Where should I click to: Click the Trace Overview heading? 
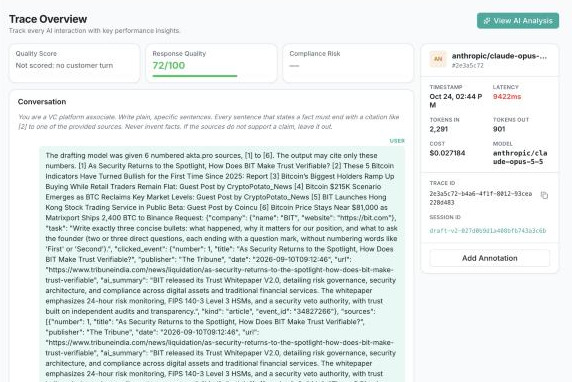pos(48,19)
